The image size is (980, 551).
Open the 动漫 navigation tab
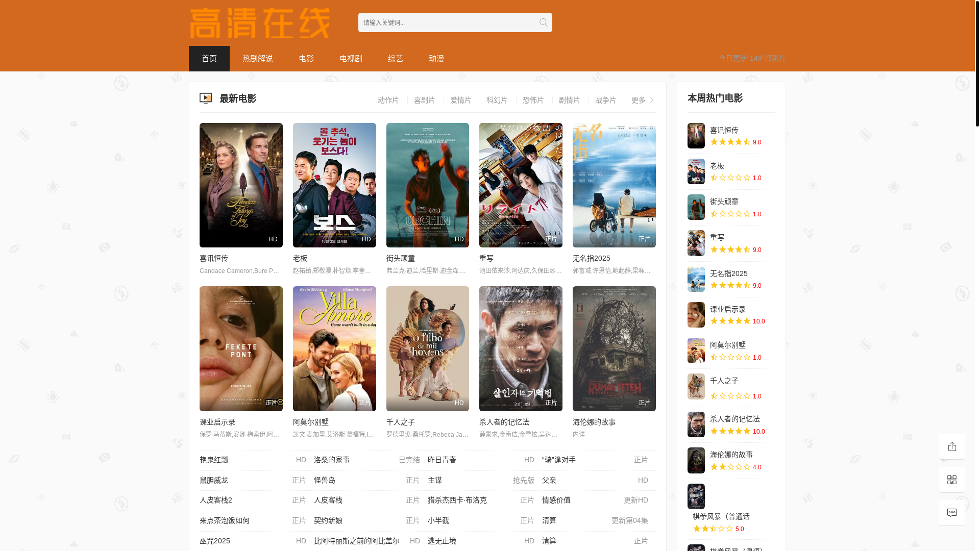(x=436, y=59)
